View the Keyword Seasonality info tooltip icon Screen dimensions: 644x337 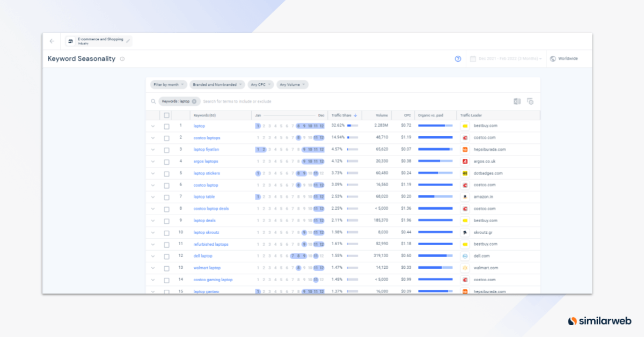click(122, 59)
